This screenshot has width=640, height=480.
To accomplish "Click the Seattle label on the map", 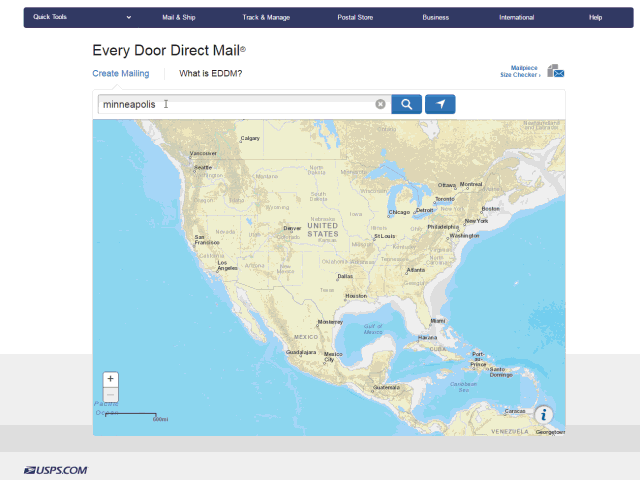I will click(203, 167).
